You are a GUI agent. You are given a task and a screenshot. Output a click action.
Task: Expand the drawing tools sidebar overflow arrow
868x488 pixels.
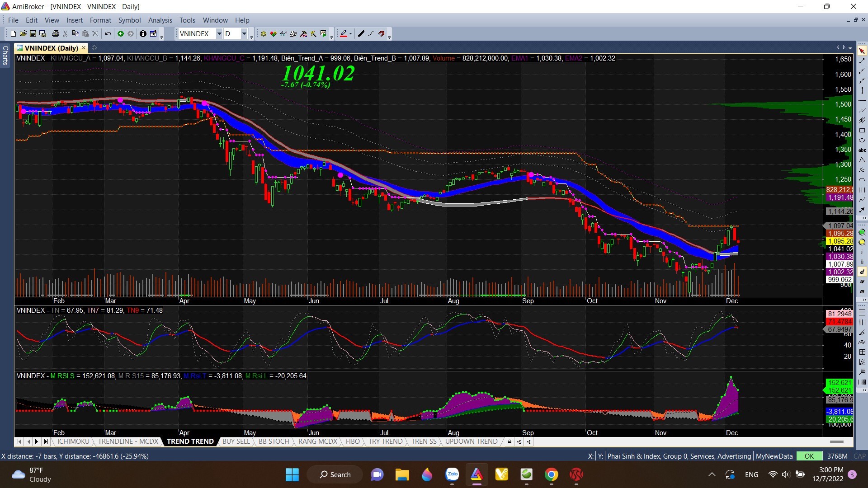pos(862,218)
